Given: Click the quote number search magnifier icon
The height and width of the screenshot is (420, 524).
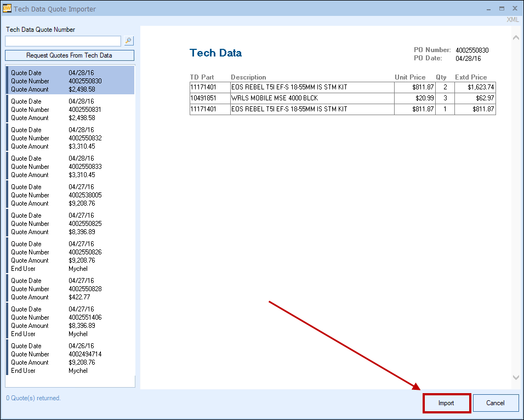Looking at the screenshot, I should (129, 41).
